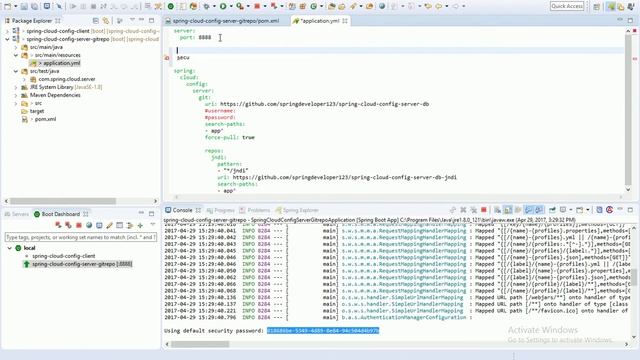
Task: Expand spring-cloud-config-client project in Package Explorer
Action: [7, 31]
